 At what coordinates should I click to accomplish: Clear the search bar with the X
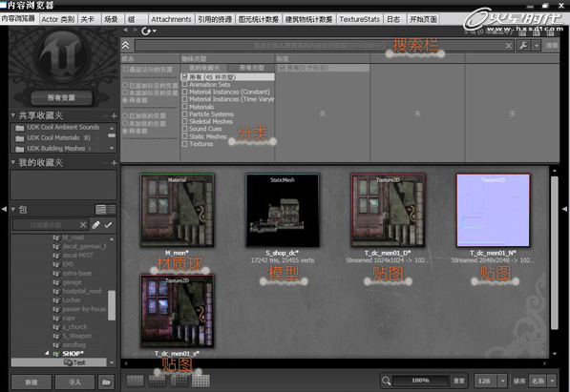[508, 46]
